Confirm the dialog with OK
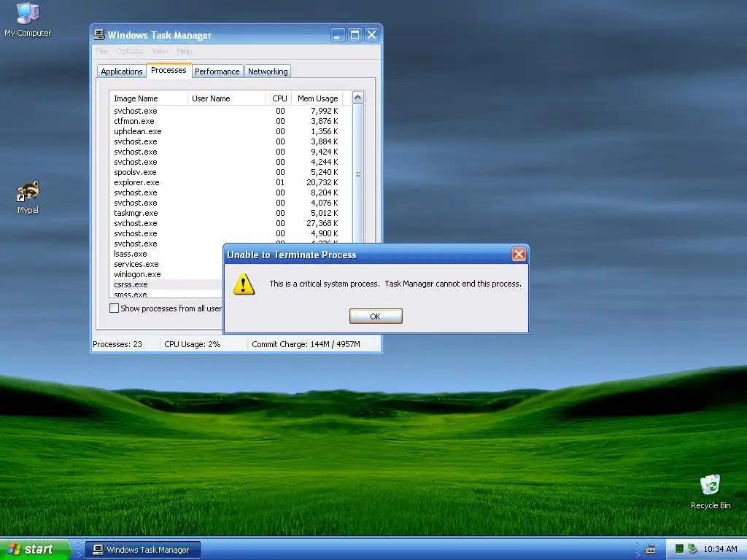 pos(376,316)
